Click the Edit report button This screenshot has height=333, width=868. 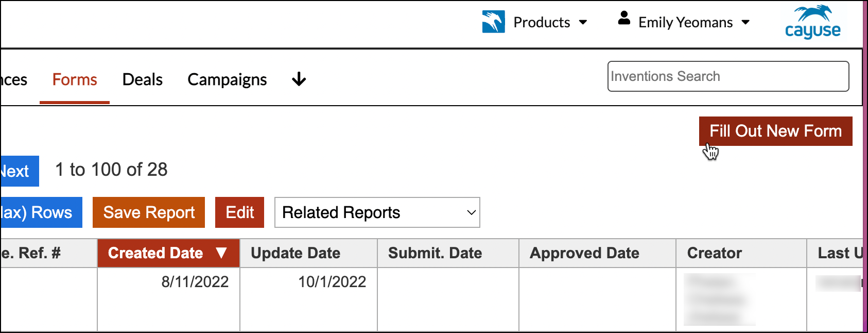pyautogui.click(x=239, y=212)
